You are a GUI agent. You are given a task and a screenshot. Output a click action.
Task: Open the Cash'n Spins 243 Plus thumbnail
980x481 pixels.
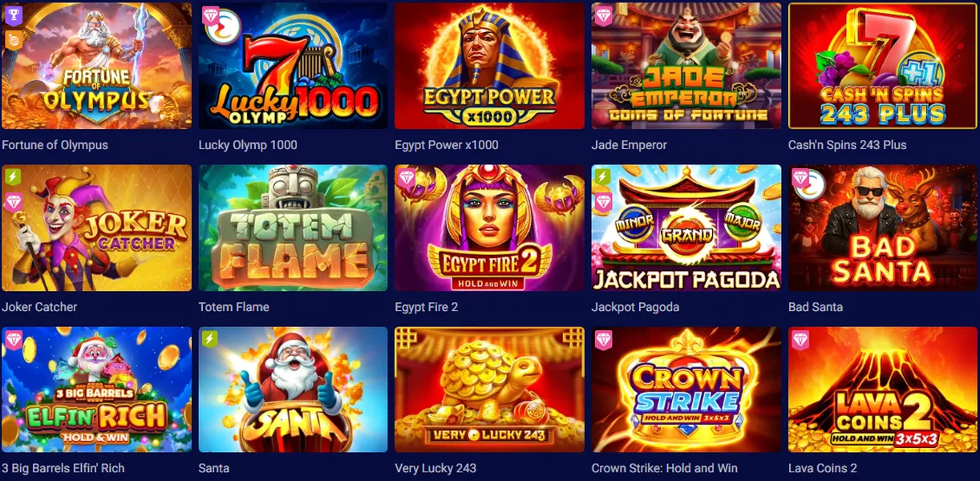(x=883, y=66)
